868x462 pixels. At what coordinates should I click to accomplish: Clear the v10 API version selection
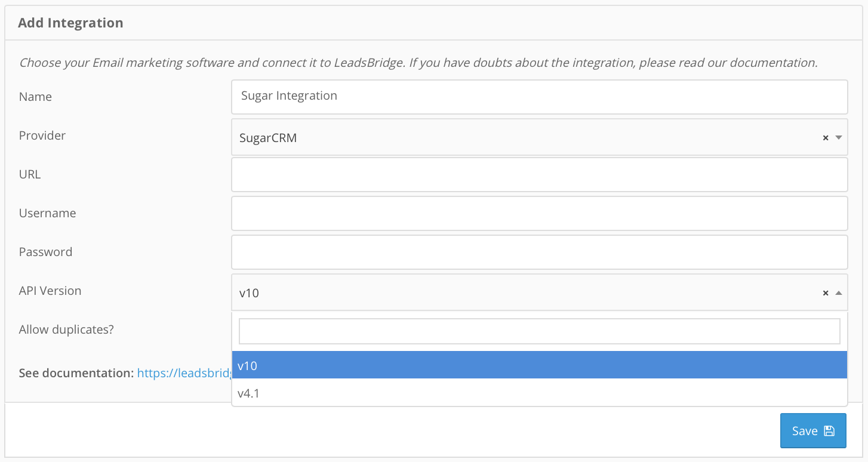(826, 293)
